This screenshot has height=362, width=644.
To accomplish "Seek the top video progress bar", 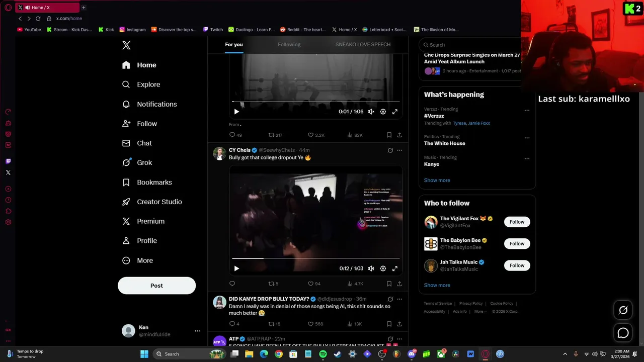I will pos(316,102).
